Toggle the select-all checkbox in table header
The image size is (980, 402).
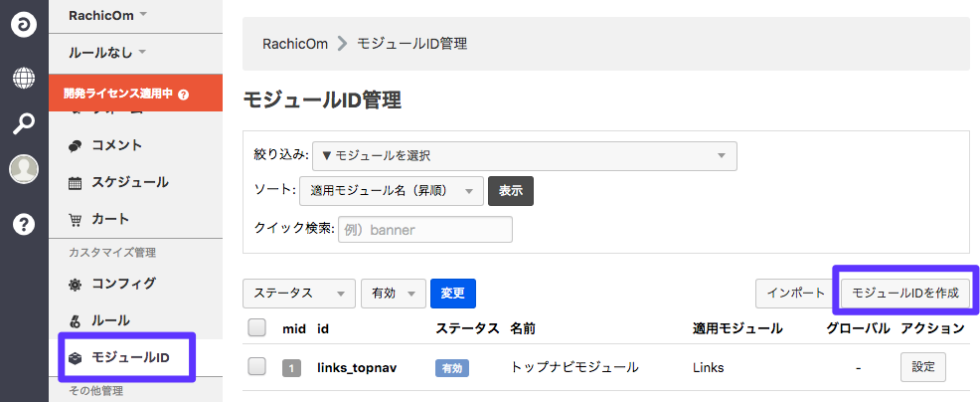256,327
